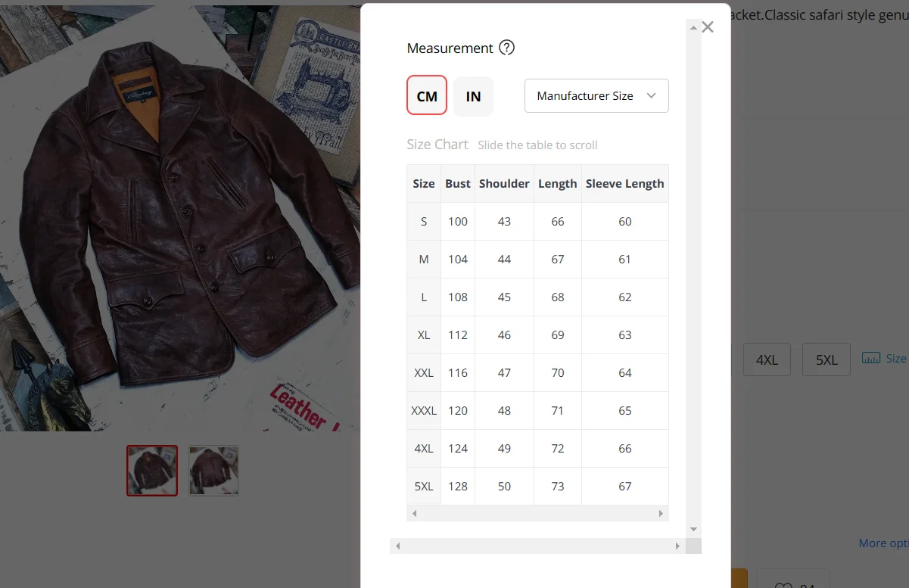Image resolution: width=909 pixels, height=588 pixels.
Task: Click the Sleeve Length column header
Action: click(x=624, y=184)
